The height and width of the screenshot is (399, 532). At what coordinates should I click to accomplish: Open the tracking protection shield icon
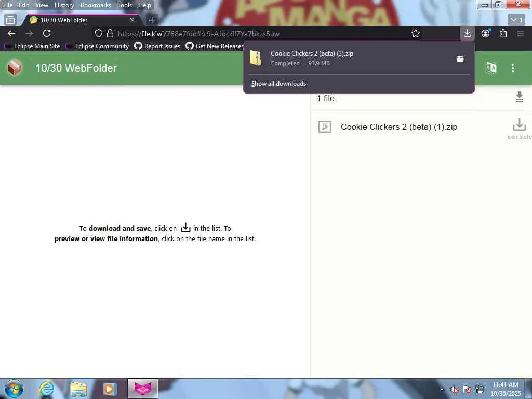98,33
